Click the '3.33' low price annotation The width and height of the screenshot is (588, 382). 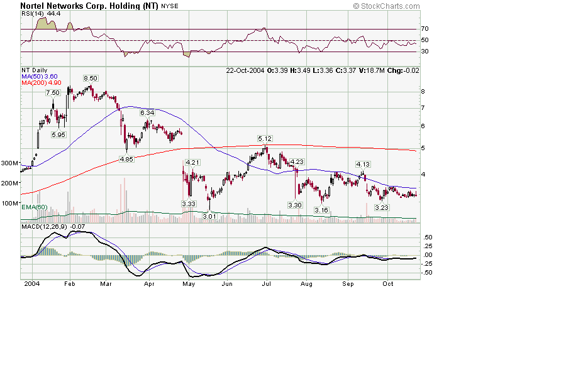point(189,204)
